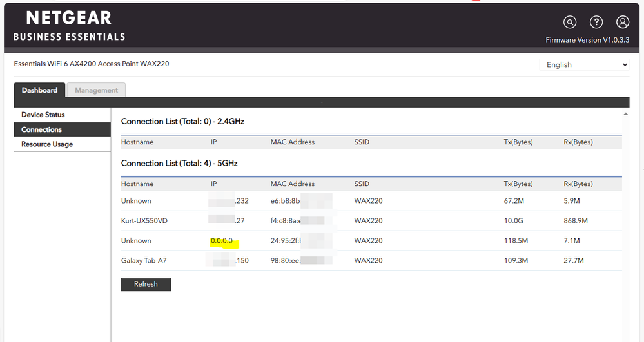Viewport: 644px width, 342px height.
Task: Open Device Status in sidebar
Action: pos(43,115)
